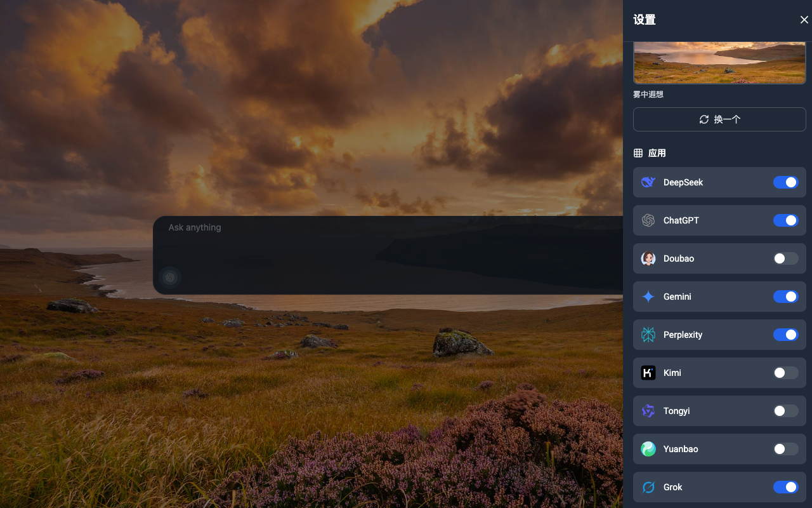This screenshot has width=812, height=508.
Task: Click the Grok app label
Action: pos(673,487)
